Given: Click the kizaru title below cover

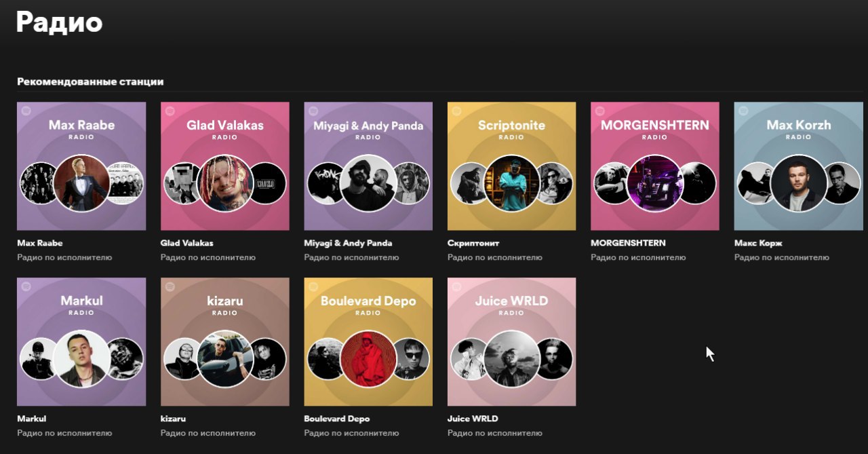Looking at the screenshot, I should 173,419.
